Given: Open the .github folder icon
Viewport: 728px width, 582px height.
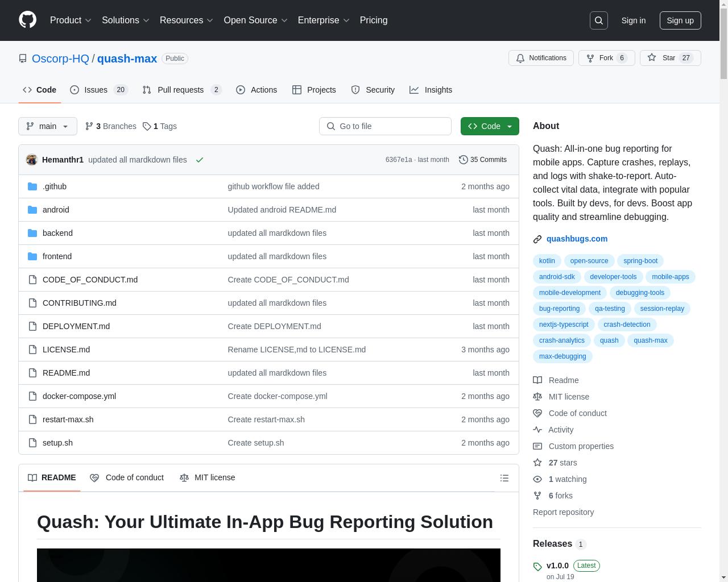Looking at the screenshot, I should 32,186.
